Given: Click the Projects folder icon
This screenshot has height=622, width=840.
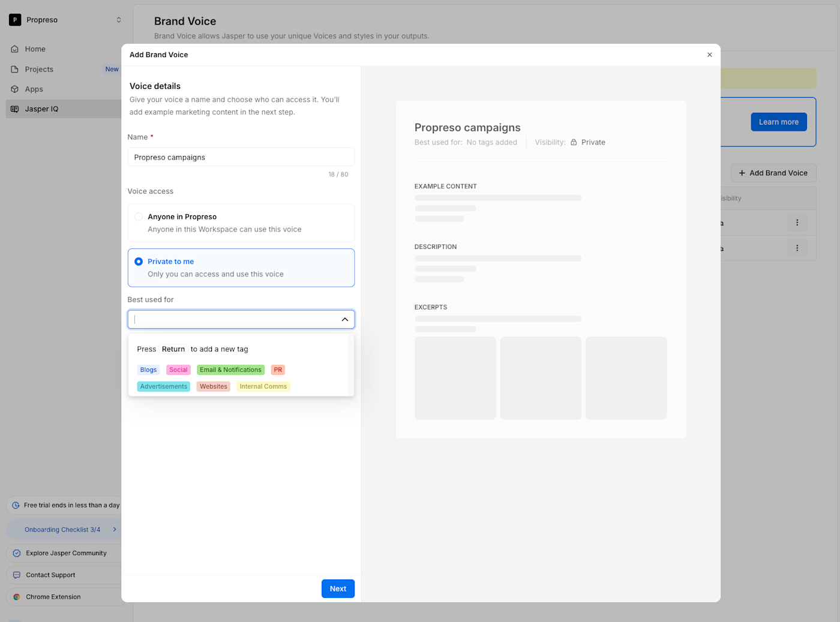Looking at the screenshot, I should coord(15,69).
